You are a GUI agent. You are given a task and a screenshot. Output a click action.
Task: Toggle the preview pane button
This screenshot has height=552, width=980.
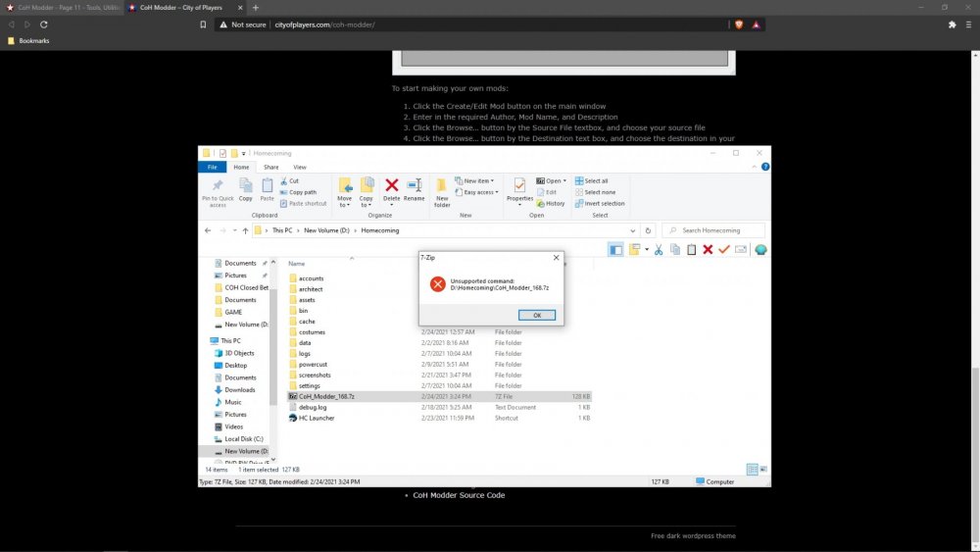pos(615,250)
